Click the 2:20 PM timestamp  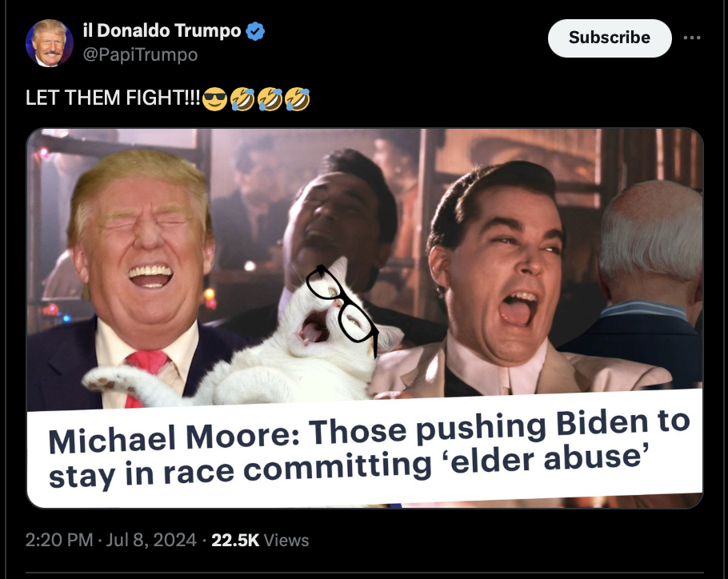click(x=59, y=540)
